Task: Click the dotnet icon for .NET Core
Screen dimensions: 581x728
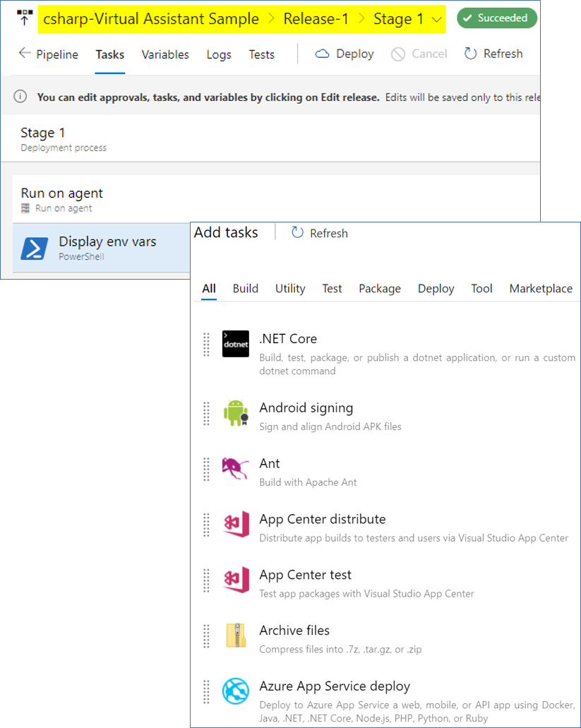Action: click(x=236, y=344)
